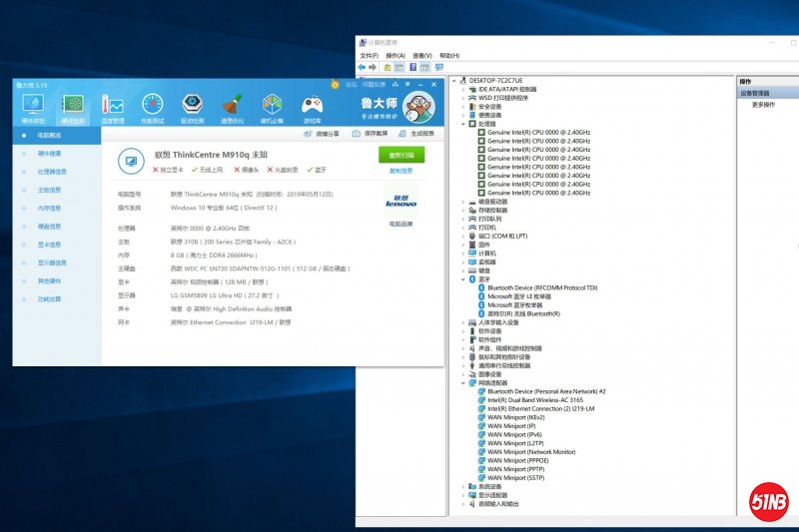Click the 驱动检测 driver detection icon
The image size is (799, 532).
192,107
